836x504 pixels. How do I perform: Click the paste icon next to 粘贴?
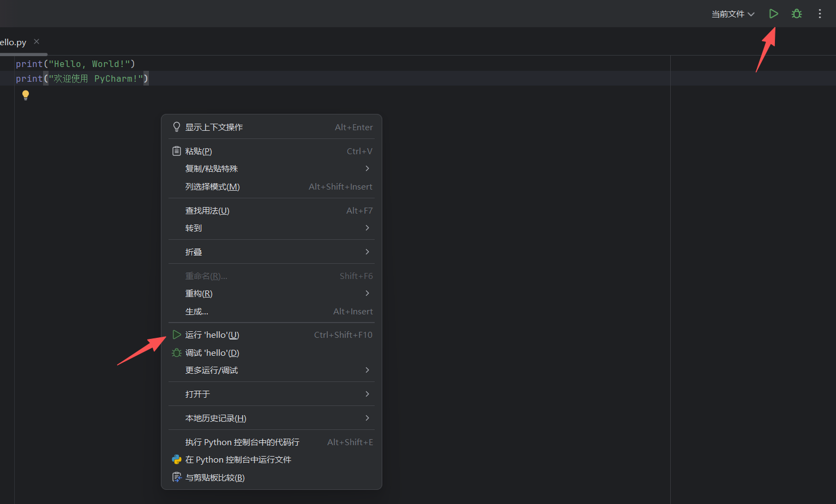[177, 151]
